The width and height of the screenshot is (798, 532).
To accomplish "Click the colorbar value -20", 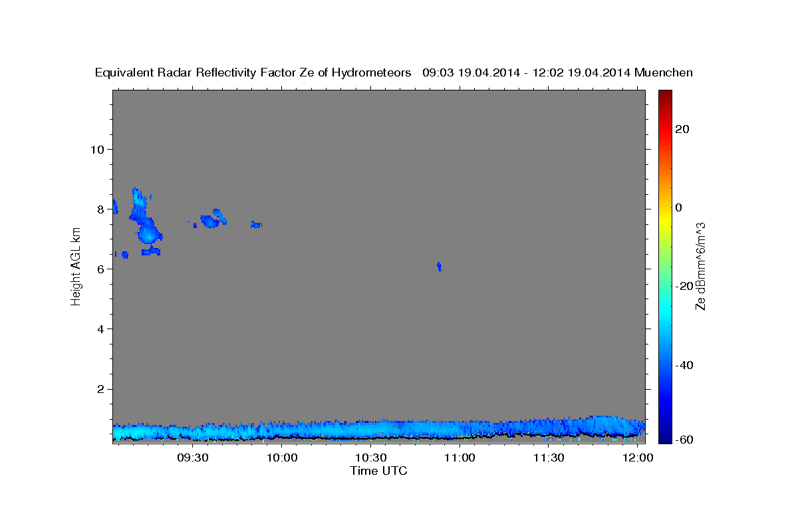I will [x=685, y=286].
